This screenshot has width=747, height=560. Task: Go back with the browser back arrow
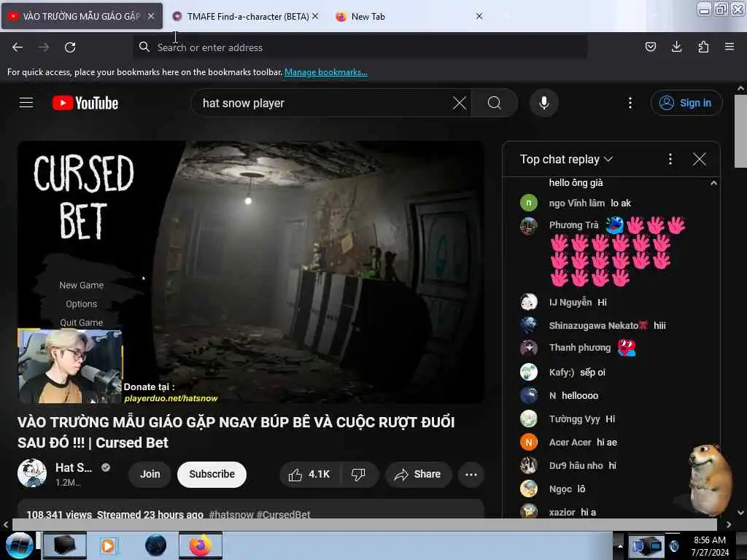tap(18, 47)
